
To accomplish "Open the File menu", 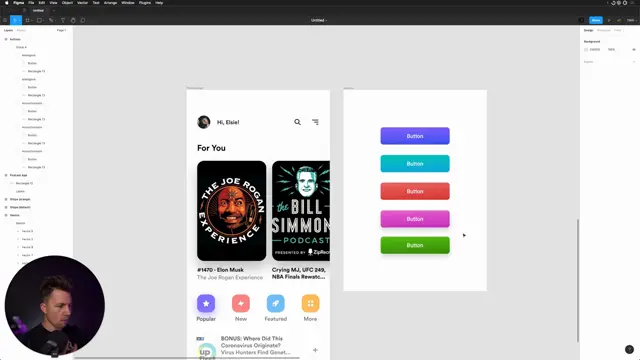I will 31,3.
